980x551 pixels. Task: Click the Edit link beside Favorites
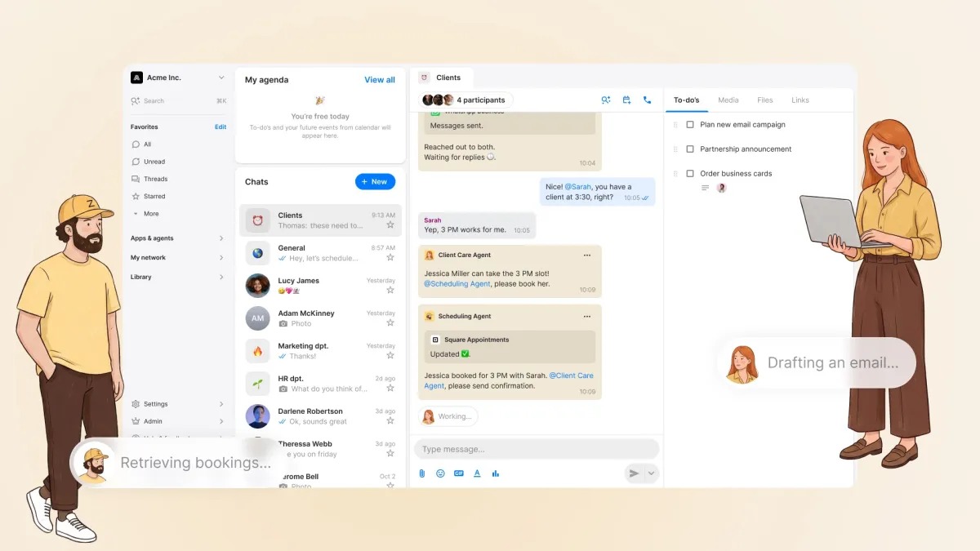coord(220,127)
